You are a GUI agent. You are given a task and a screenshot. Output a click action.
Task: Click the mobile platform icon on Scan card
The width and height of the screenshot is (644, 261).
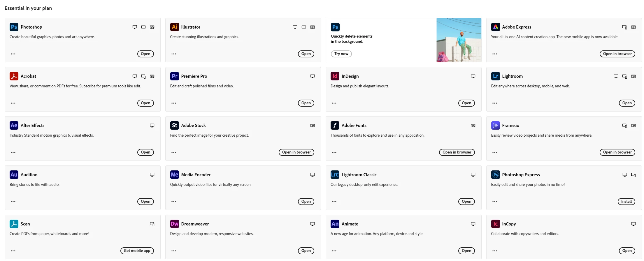click(152, 224)
